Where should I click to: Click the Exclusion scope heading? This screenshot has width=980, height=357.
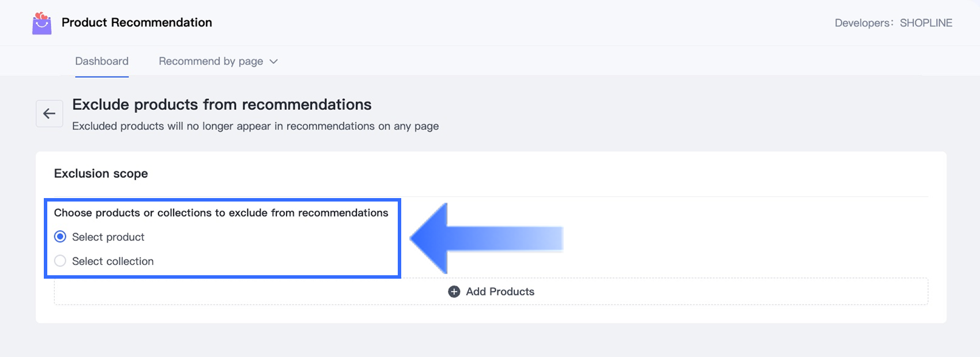point(101,173)
